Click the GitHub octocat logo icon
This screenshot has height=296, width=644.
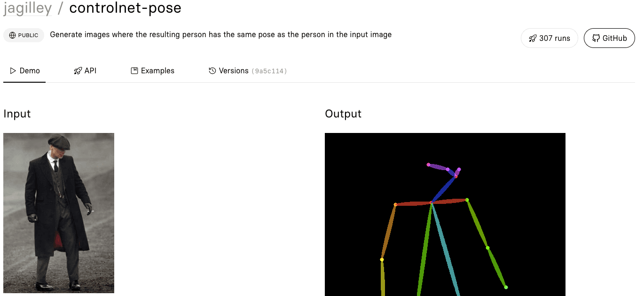(x=596, y=39)
